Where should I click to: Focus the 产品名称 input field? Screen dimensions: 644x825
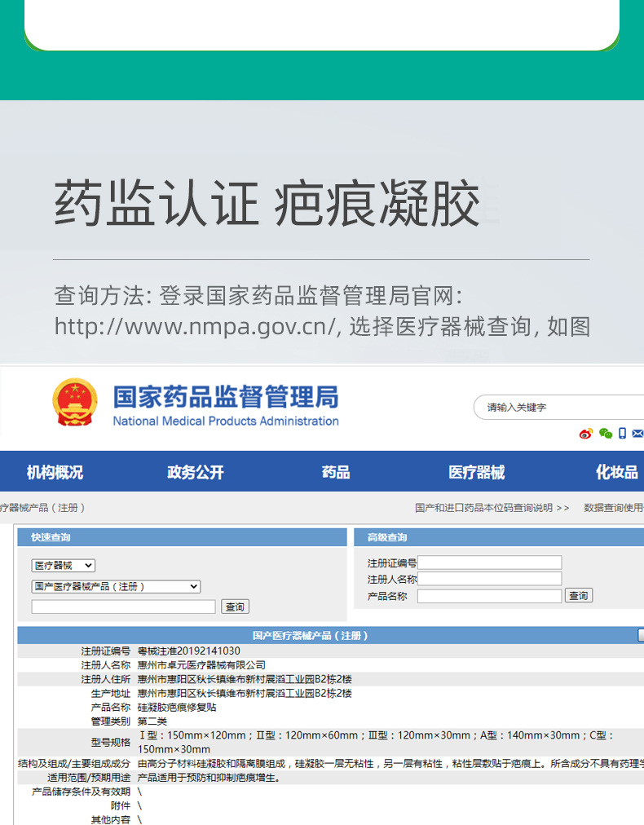tap(490, 596)
